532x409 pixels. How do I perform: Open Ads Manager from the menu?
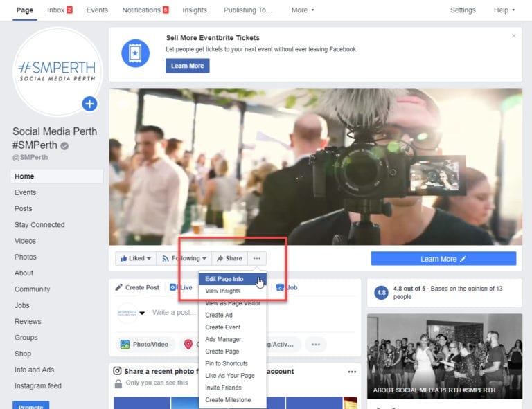(233, 339)
